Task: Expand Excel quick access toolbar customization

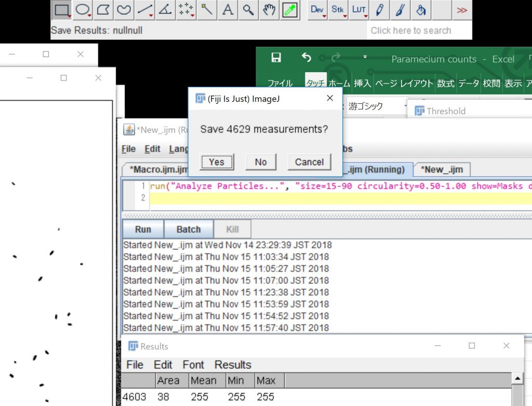Action: [x=365, y=57]
